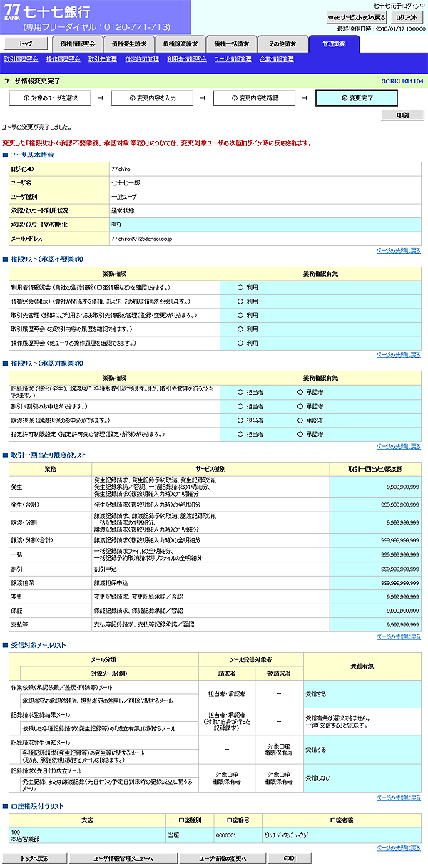Open ユーザ情報管理メニューへ button

click(123, 858)
